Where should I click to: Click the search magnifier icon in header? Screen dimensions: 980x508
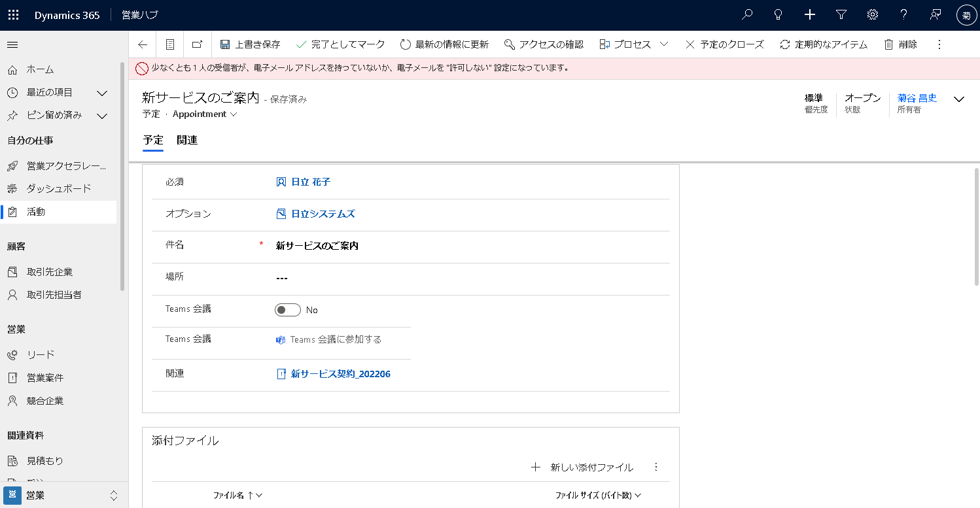746,15
